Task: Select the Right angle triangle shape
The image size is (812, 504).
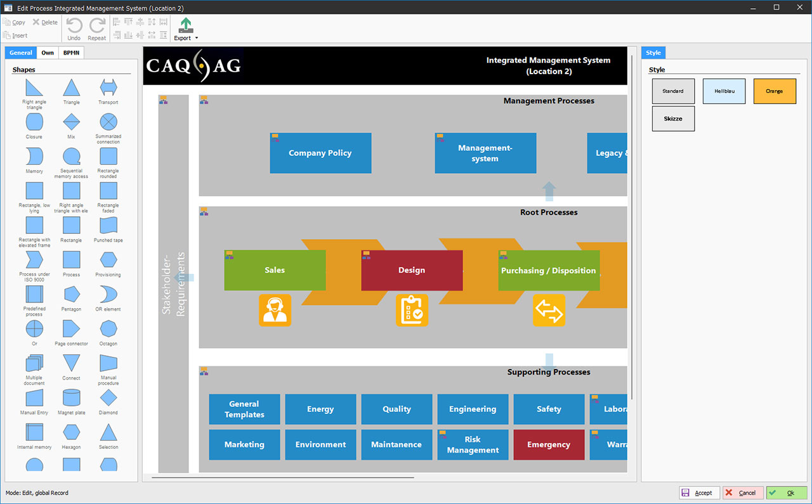Action: coord(34,87)
